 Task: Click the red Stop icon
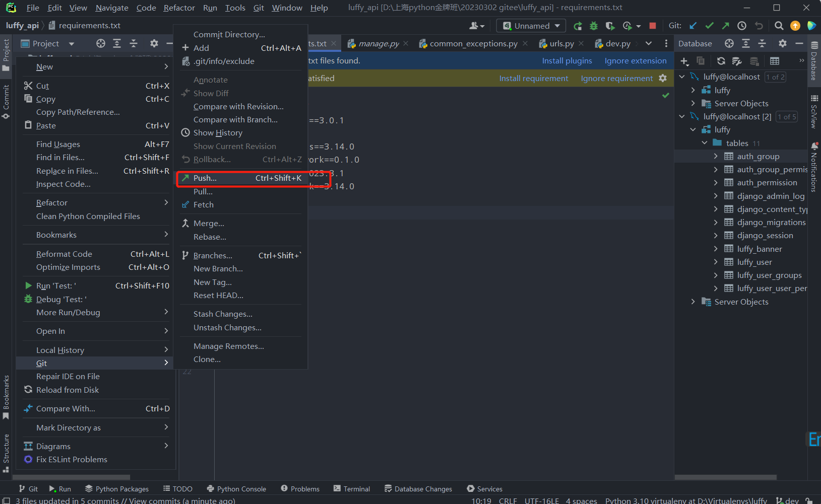click(x=653, y=26)
